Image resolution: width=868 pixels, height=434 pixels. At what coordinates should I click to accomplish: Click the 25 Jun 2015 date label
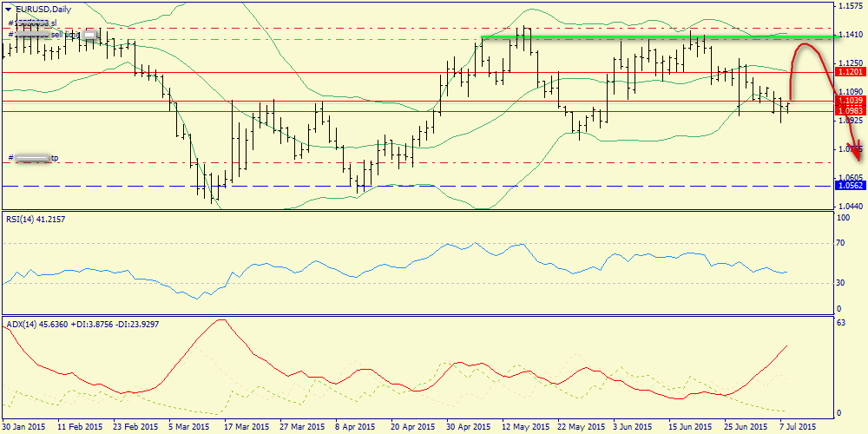pos(747,427)
